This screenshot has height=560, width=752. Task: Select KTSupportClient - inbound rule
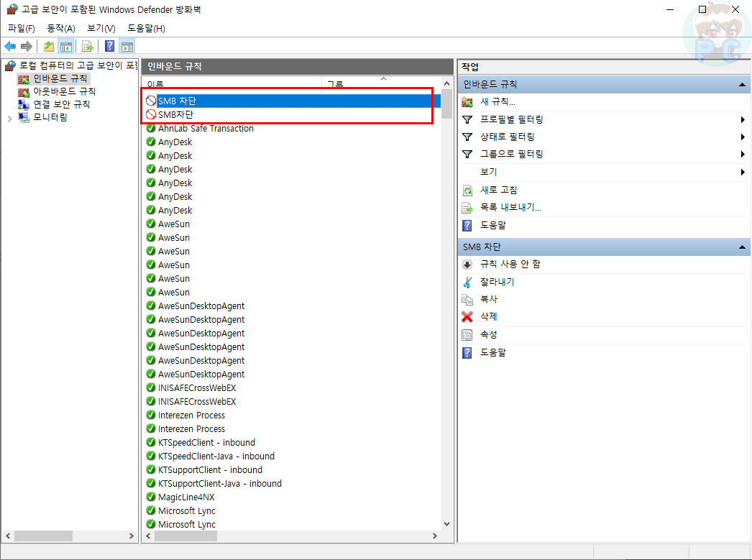pyautogui.click(x=210, y=470)
